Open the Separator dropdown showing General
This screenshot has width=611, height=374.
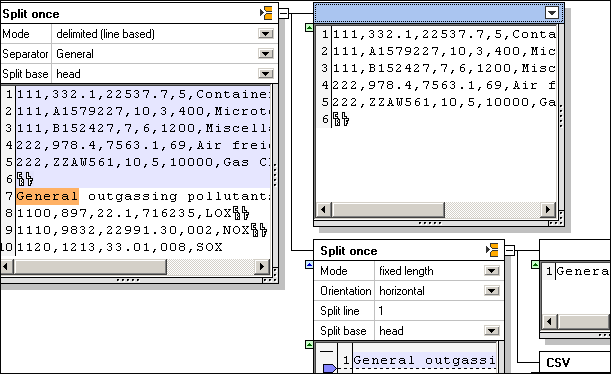click(x=265, y=54)
